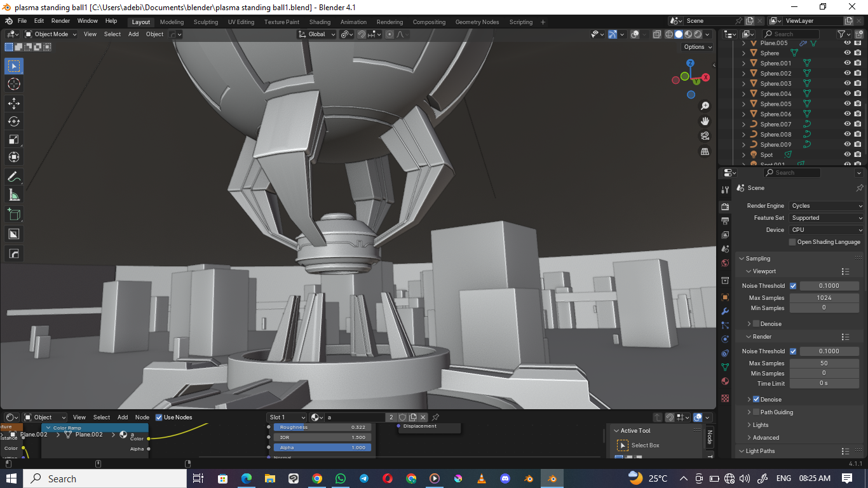This screenshot has height=488, width=868.
Task: Open the Global transform orientation dropdown
Action: coord(317,34)
